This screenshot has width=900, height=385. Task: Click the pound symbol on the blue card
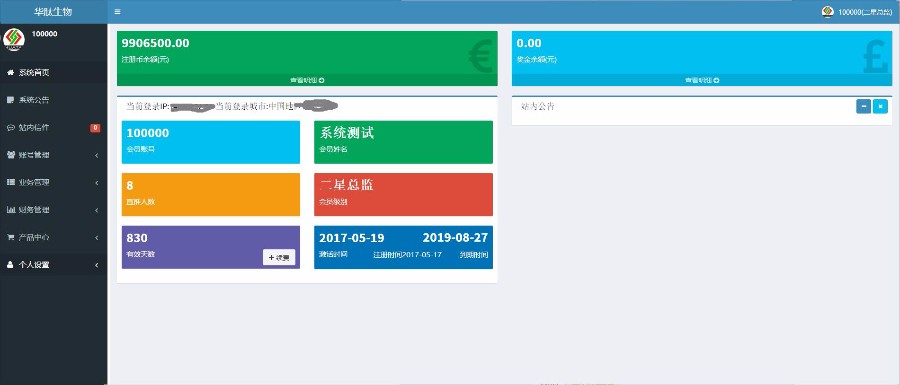(x=875, y=57)
